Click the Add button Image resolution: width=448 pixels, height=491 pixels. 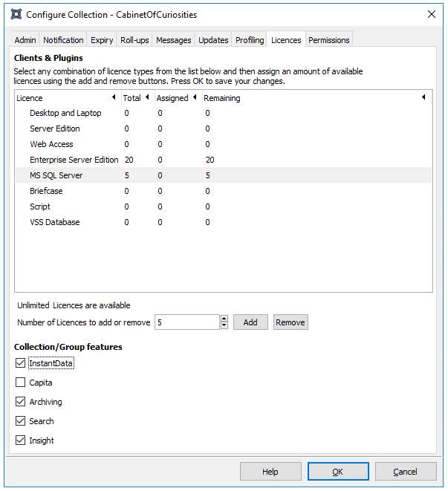(x=250, y=322)
